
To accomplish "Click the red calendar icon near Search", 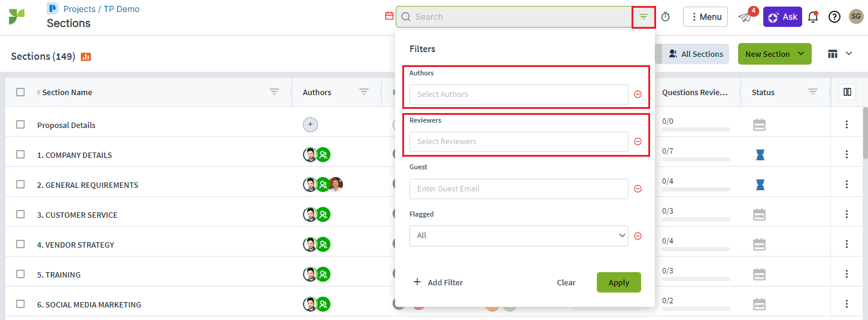I will pyautogui.click(x=389, y=16).
